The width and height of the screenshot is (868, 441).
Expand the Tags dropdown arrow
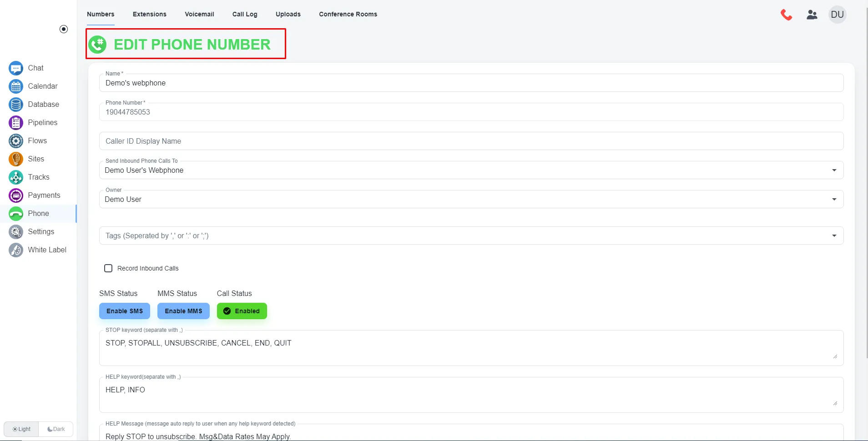click(x=834, y=236)
